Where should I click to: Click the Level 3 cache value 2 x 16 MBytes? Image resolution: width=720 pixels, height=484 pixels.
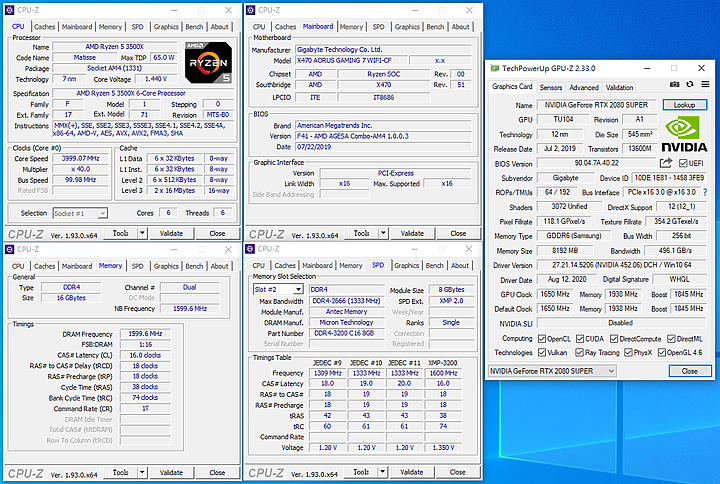pyautogui.click(x=174, y=190)
